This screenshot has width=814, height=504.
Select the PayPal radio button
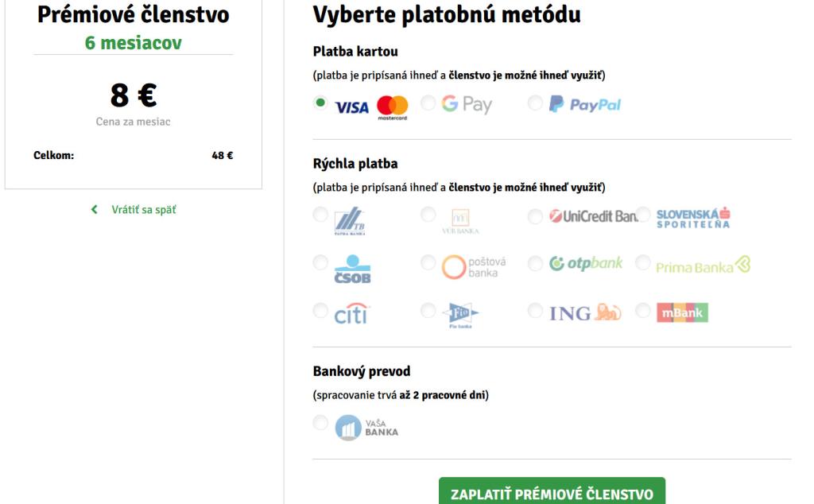tap(535, 103)
